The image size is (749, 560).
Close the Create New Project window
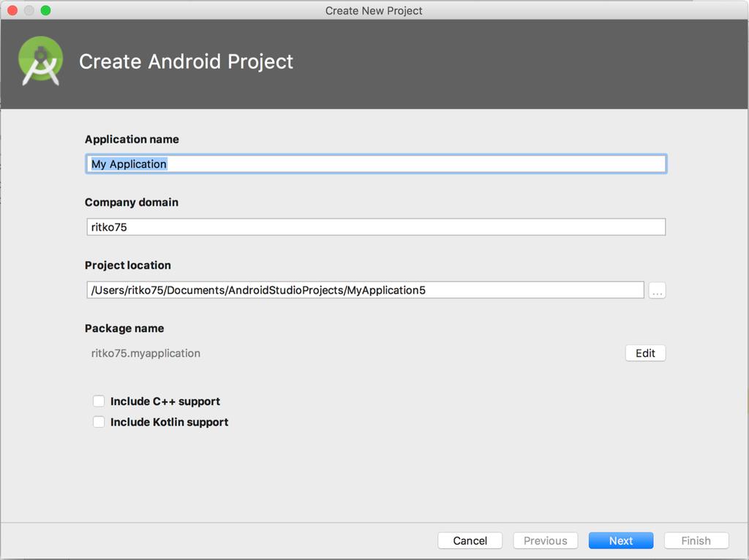click(x=12, y=10)
